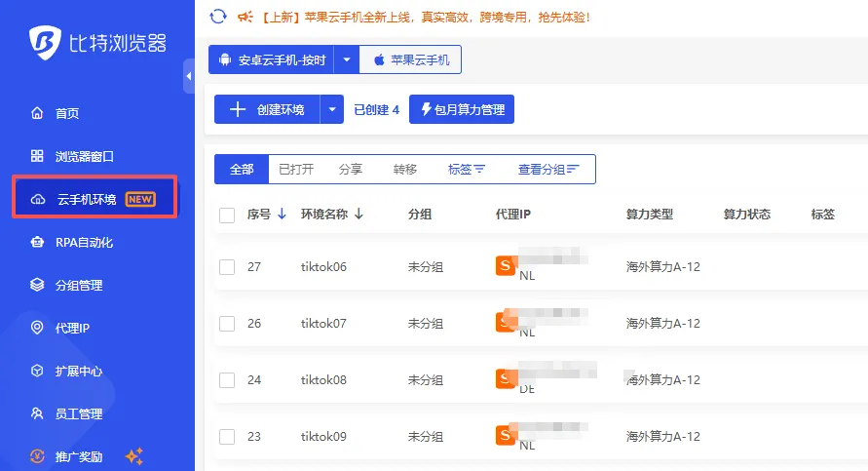Check the box for tiktok06 row
Image resolution: width=868 pixels, height=471 pixels.
(227, 267)
